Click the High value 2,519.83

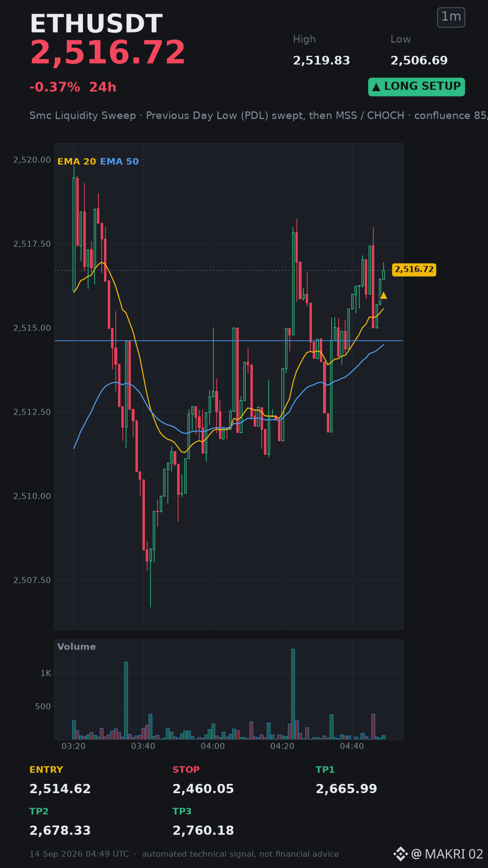322,61
